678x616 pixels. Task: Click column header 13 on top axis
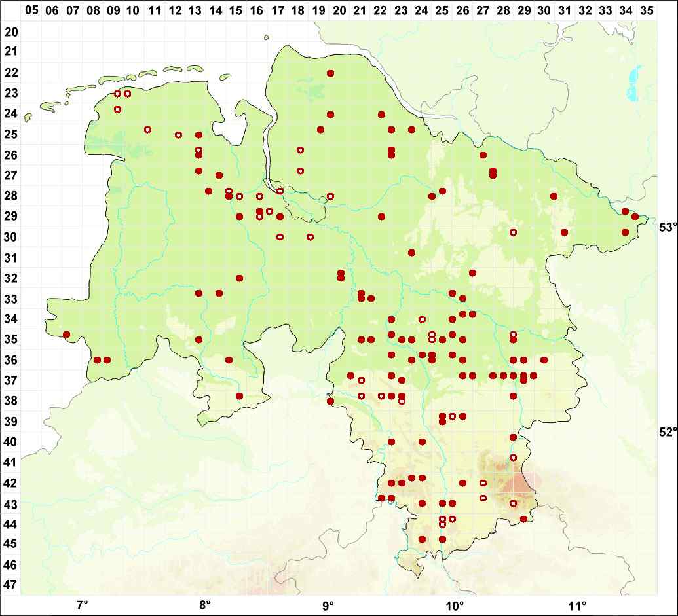pos(195,10)
